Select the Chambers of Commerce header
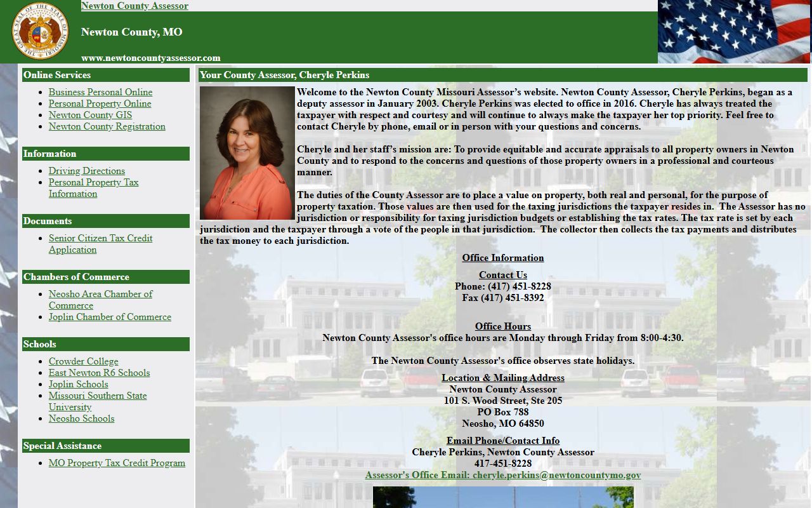 point(106,277)
